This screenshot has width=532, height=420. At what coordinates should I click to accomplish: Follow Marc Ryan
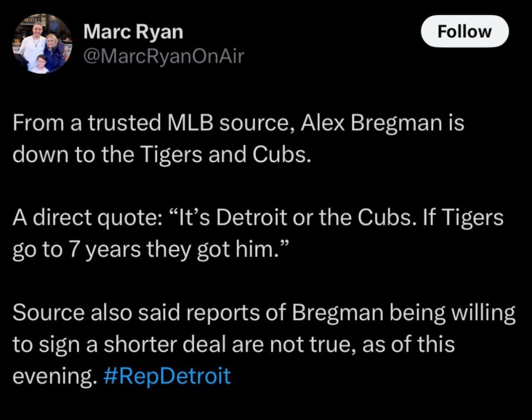pyautogui.click(x=464, y=31)
